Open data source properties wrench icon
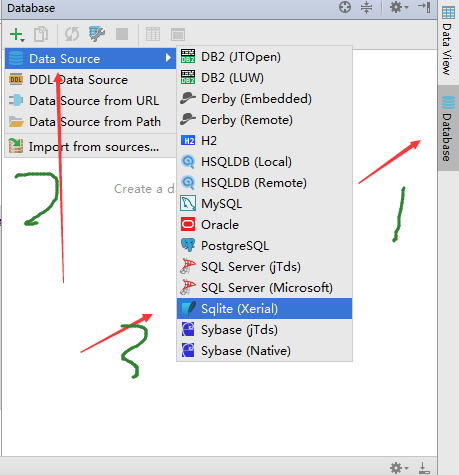Viewport: 459px width, 475px height. pyautogui.click(x=97, y=34)
